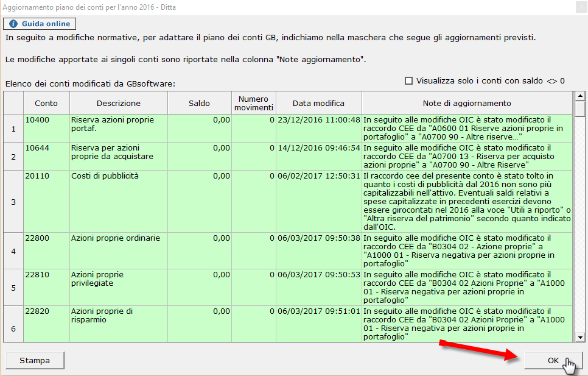This screenshot has width=588, height=376.
Task: Click update note for account 22820
Action: [x=467, y=324]
